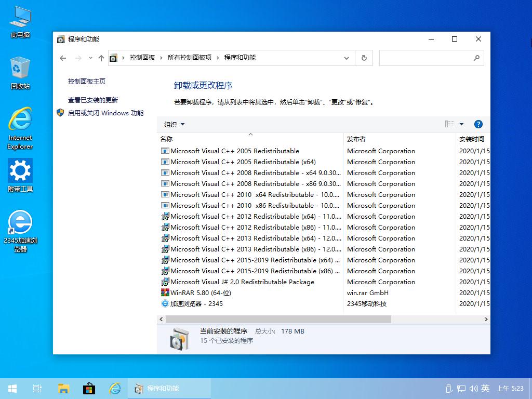Open the 此电脑 desktop icon
532x399 pixels.
click(x=20, y=21)
